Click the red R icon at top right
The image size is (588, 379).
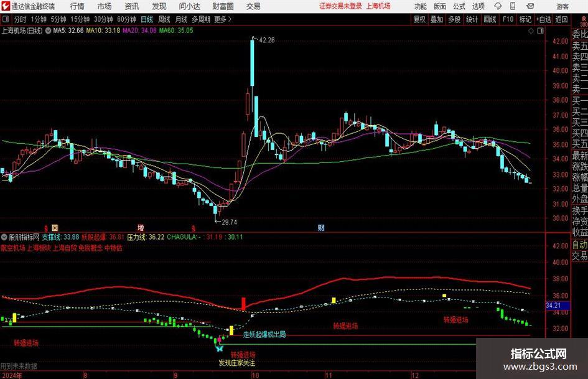(584, 19)
